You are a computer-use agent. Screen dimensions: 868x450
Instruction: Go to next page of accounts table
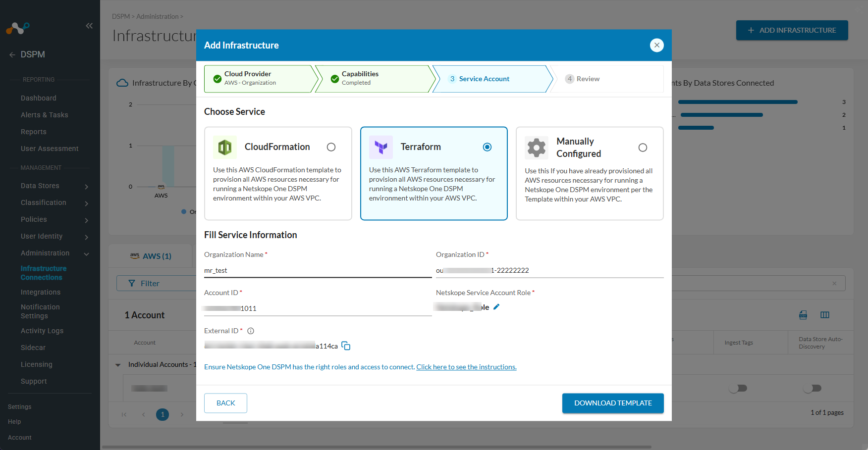(182, 414)
